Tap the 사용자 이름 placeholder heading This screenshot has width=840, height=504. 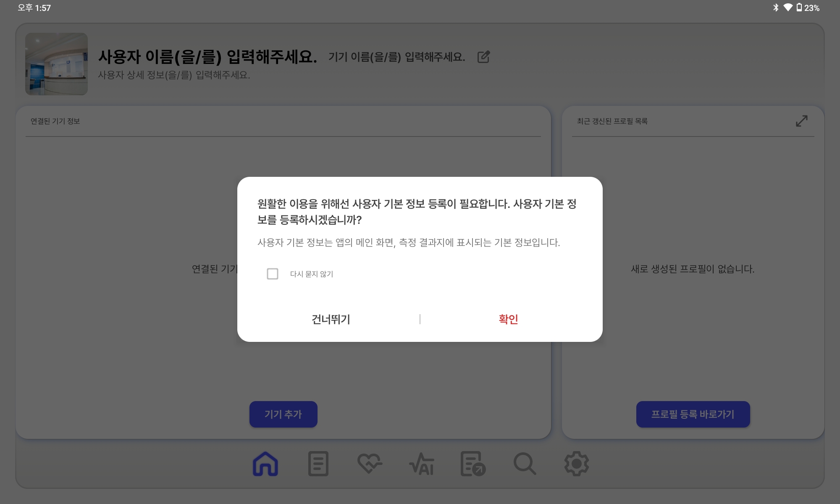(207, 57)
